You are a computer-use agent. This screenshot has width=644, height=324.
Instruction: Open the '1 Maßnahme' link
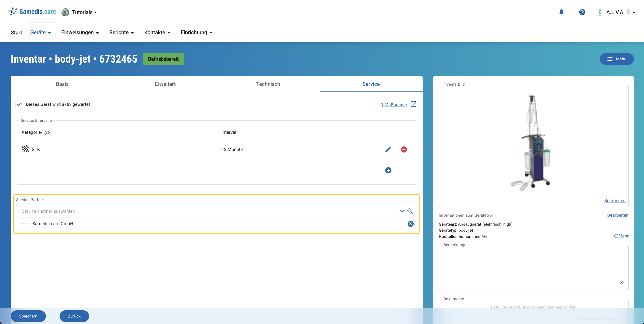pos(394,105)
